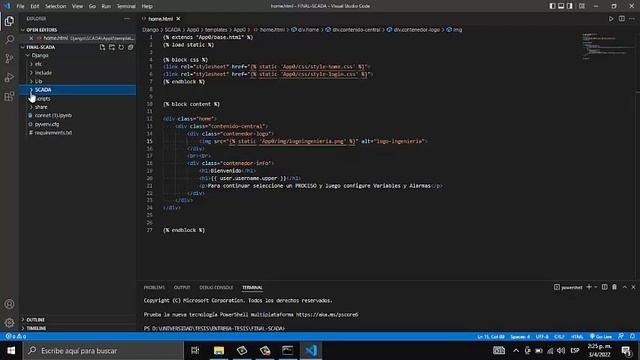
Task: Open the Help menu
Action: tap(147, 6)
